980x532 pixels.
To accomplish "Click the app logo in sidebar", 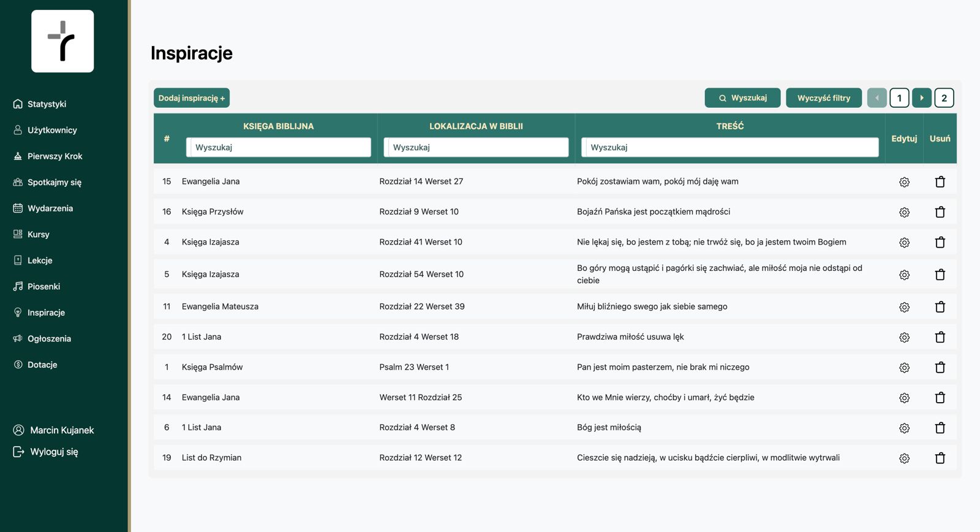I will point(62,41).
